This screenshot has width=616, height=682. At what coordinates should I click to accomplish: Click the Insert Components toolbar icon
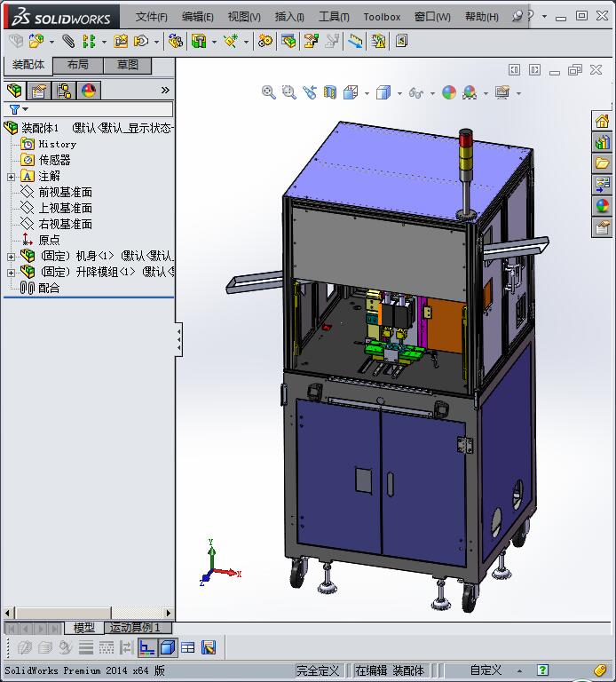pyautogui.click(x=36, y=42)
